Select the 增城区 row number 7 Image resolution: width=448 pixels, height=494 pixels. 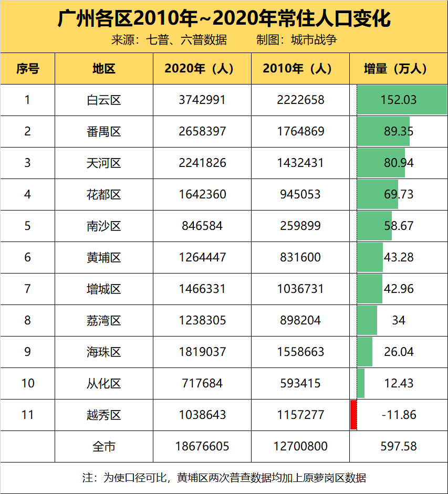[27, 289]
